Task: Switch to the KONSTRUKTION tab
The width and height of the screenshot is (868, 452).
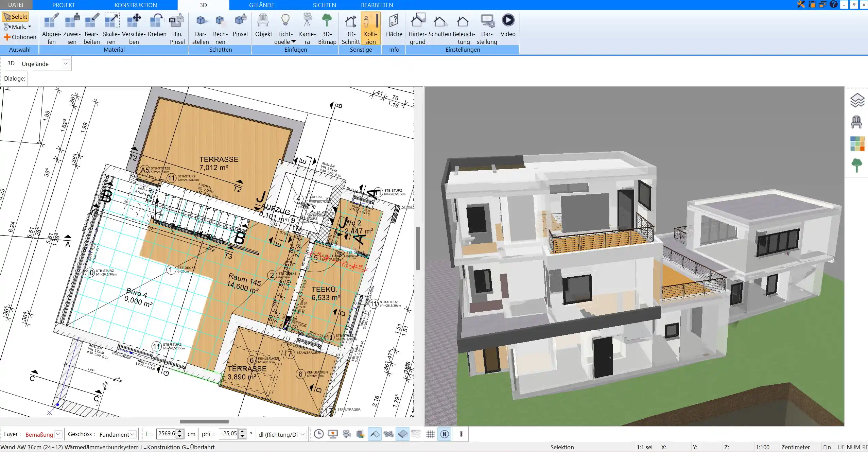Action: pyautogui.click(x=136, y=5)
